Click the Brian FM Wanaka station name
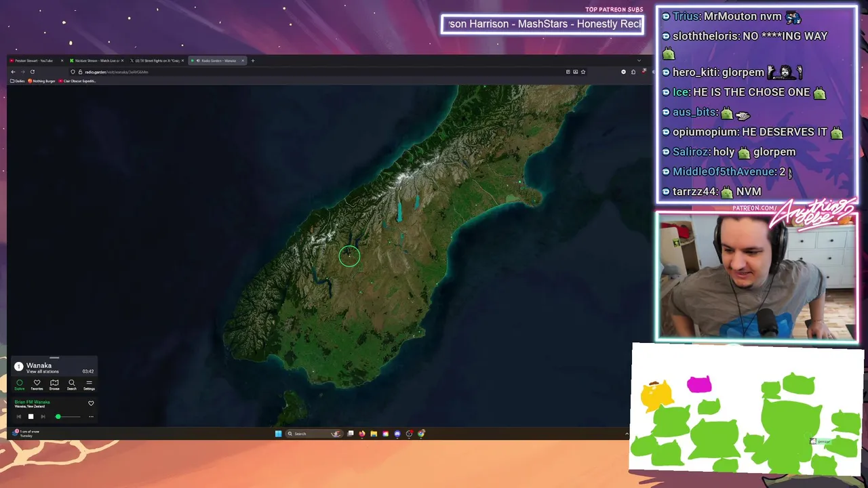The image size is (868, 488). 32,402
